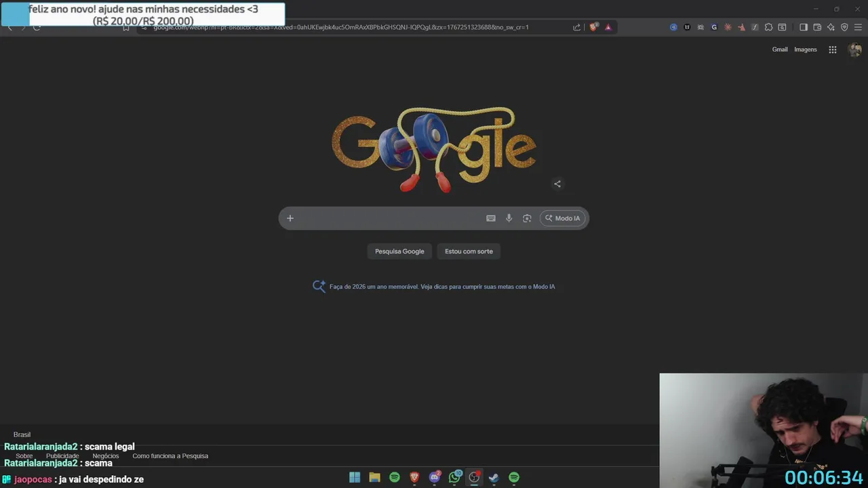Open Leo AI sparkle icon
The height and width of the screenshot is (488, 868).
pyautogui.click(x=831, y=27)
